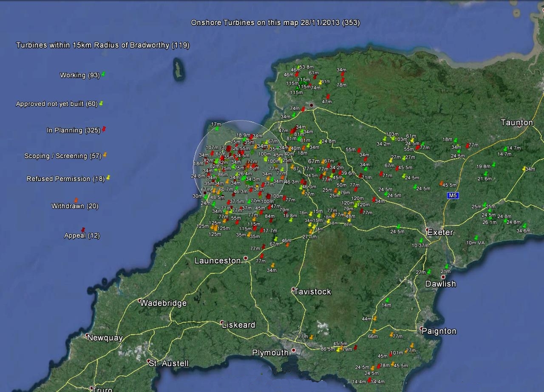Select the green pin labeled 10m VA
Image resolution: width=544 pixels, height=392 pixels.
[476, 238]
